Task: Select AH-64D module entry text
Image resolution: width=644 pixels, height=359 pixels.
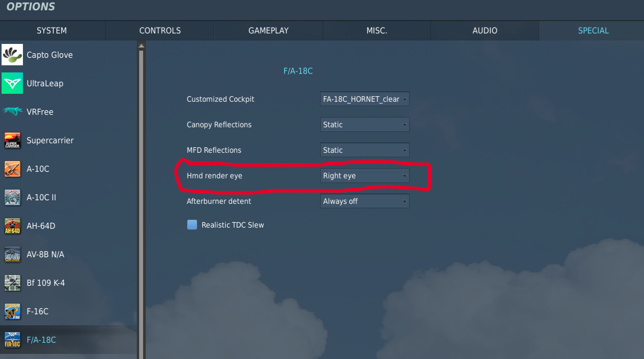Action: pyautogui.click(x=41, y=226)
